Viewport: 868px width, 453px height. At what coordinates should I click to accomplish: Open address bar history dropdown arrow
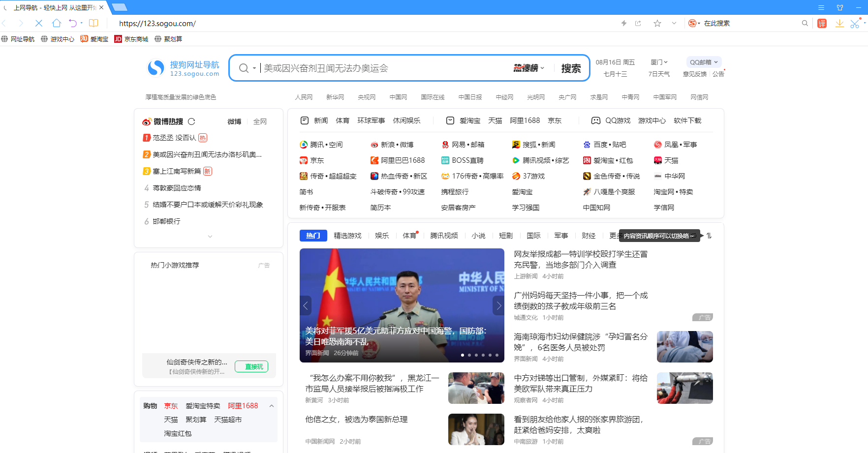674,23
